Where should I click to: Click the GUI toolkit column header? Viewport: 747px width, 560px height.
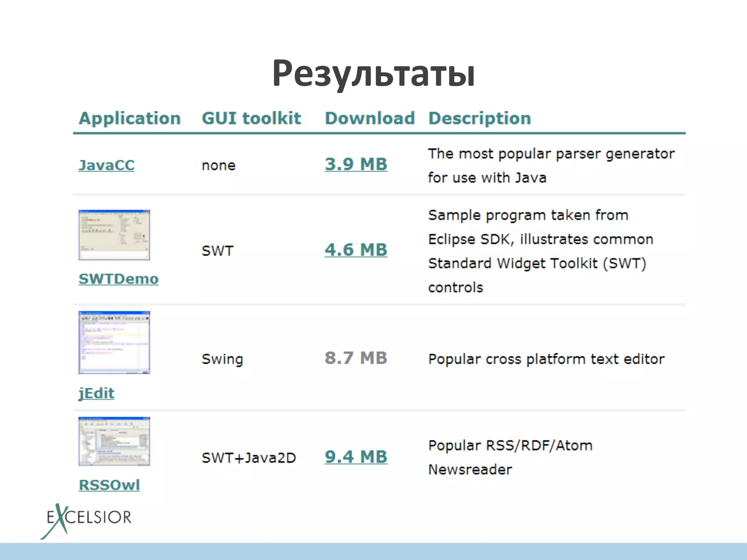click(251, 118)
